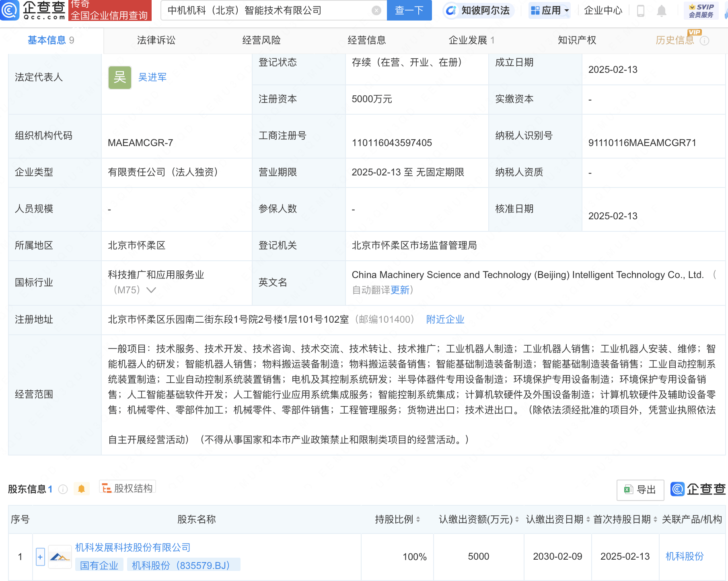This screenshot has height=581, width=728.
Task: Open legal representative 吴进军 link
Action: [152, 77]
